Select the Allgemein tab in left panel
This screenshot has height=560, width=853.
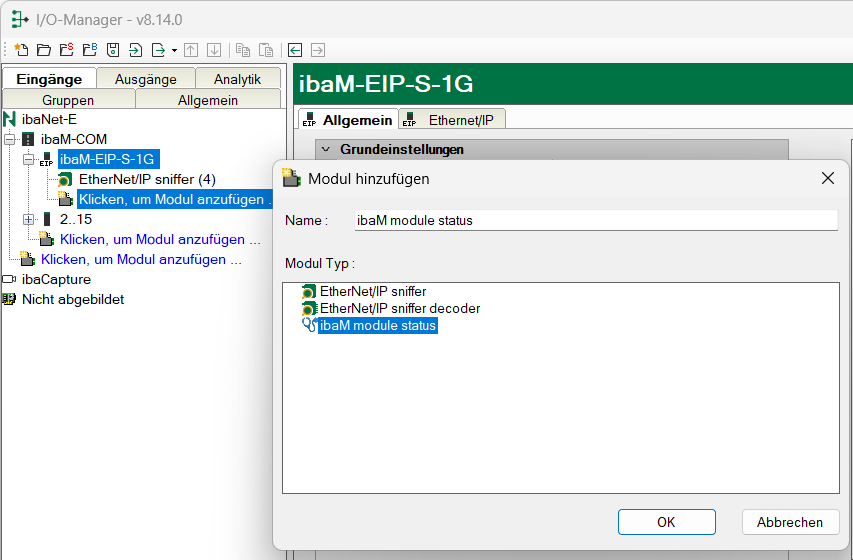point(208,100)
